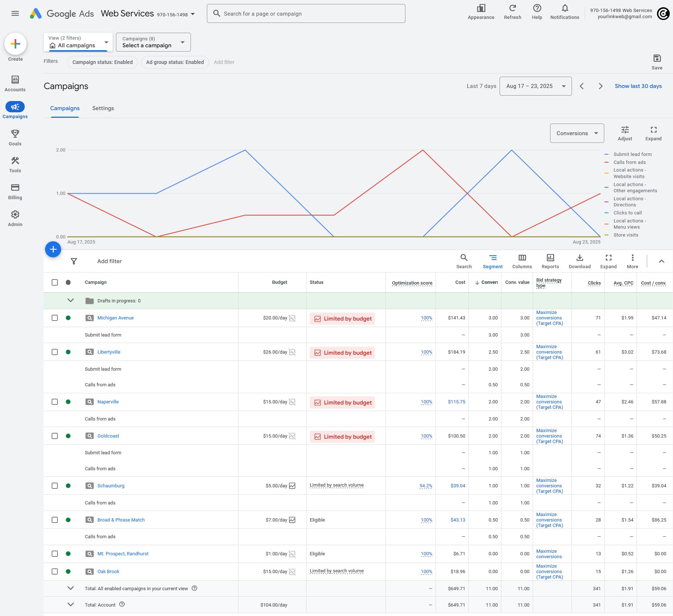
Task: Select the Campaigns tab
Action: [x=65, y=108]
